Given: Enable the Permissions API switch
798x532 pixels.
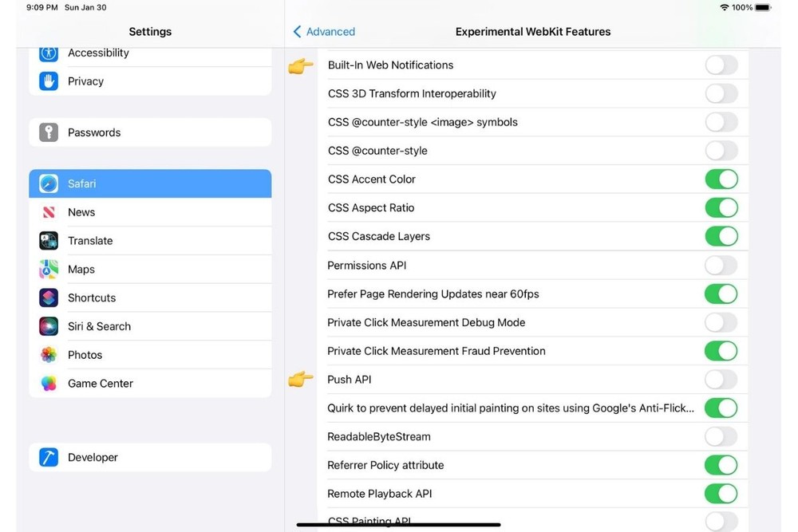Looking at the screenshot, I should (721, 265).
